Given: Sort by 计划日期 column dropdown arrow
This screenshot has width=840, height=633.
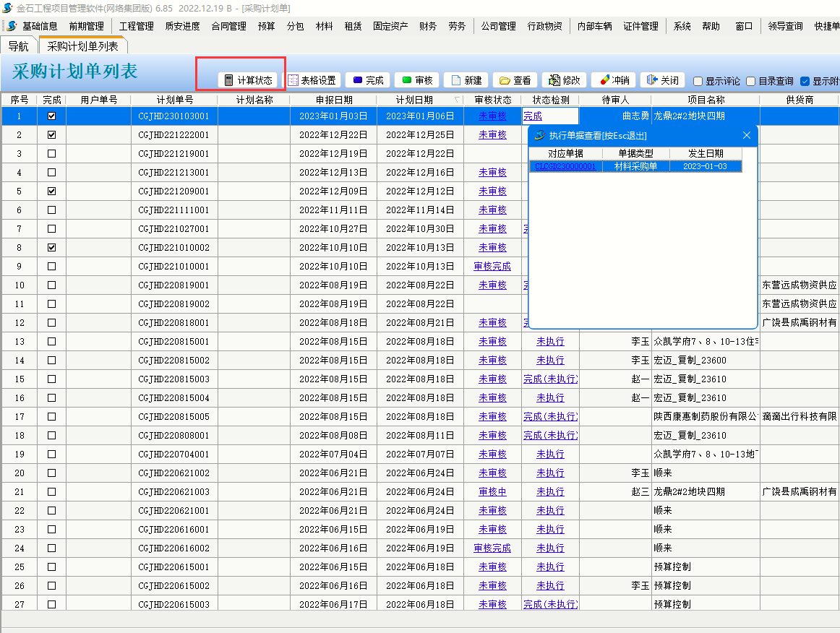Looking at the screenshot, I should coord(456,100).
